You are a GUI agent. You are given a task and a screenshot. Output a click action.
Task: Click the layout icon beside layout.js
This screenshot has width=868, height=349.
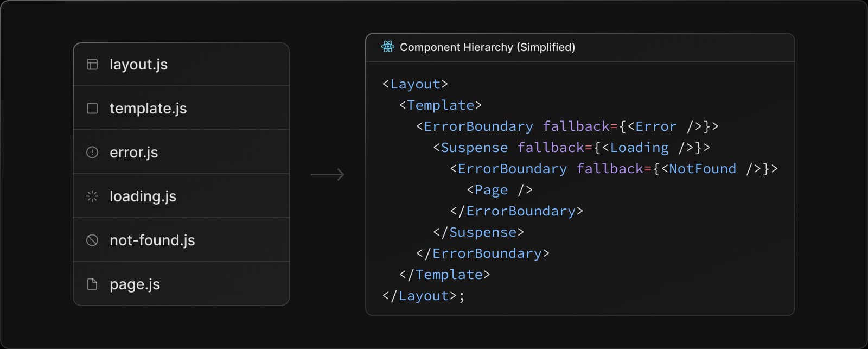pos(92,65)
